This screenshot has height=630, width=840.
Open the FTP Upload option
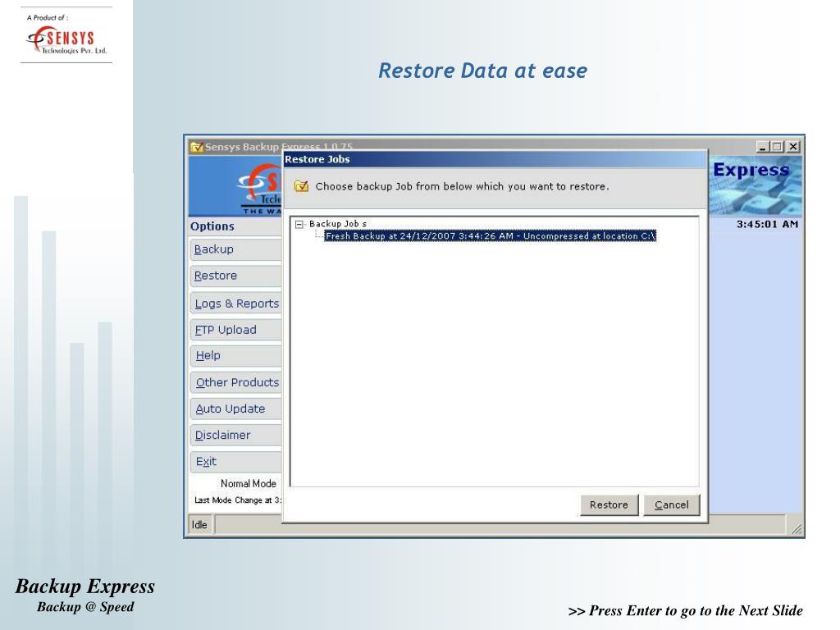(235, 330)
